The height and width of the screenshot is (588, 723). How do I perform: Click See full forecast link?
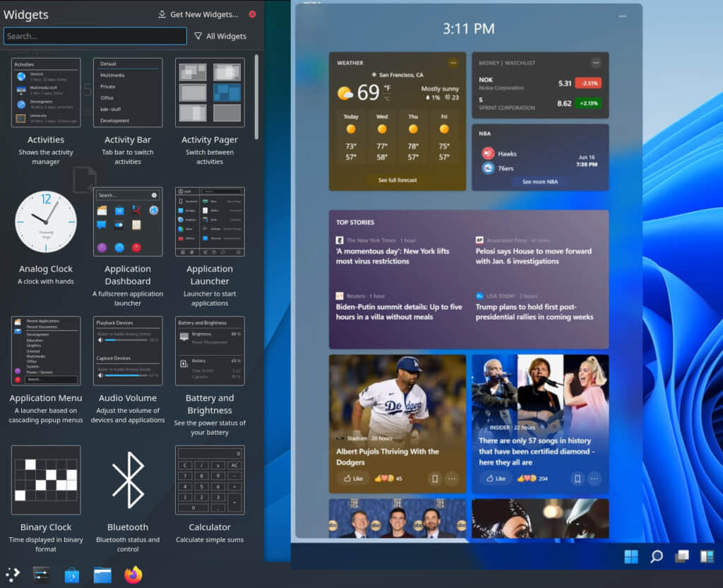pos(398,180)
